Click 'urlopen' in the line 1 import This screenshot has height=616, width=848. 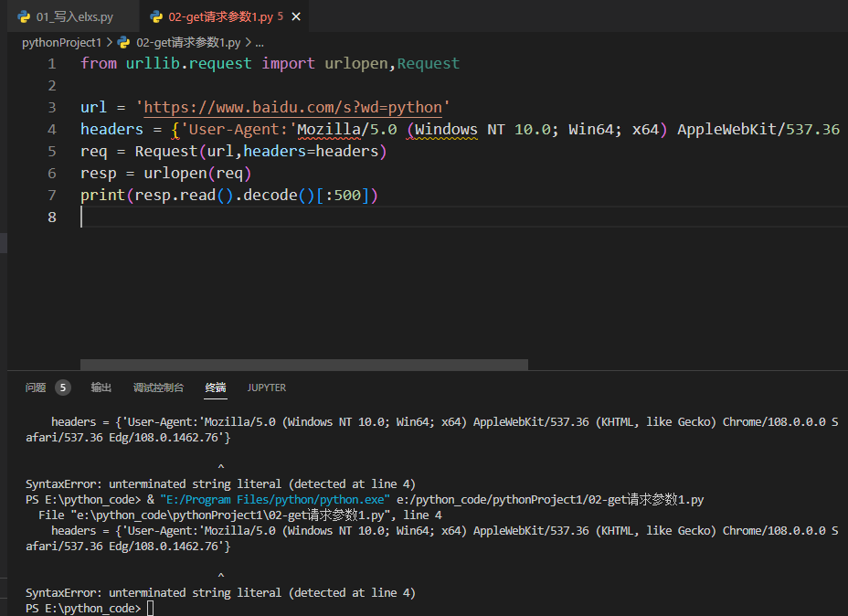coord(356,64)
